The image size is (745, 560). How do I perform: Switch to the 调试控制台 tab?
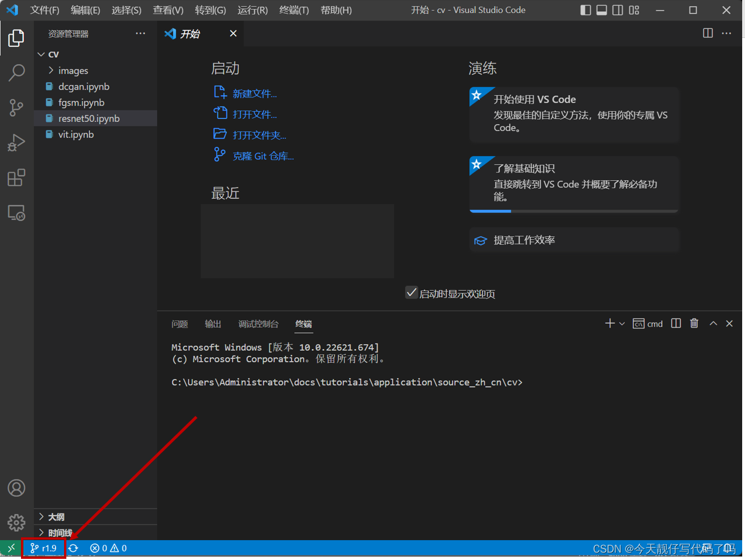point(259,324)
